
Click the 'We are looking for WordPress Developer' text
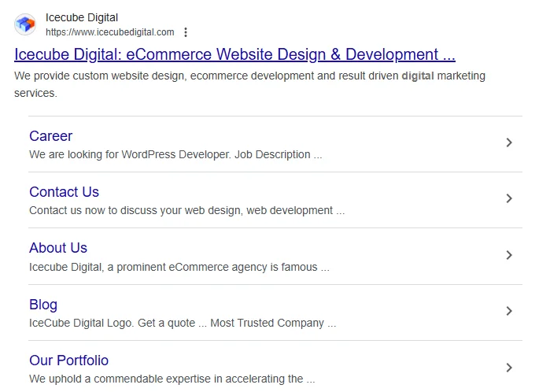click(x=175, y=155)
